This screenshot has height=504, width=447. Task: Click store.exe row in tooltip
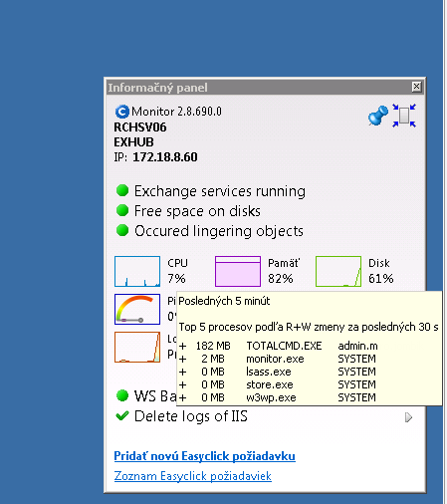click(x=277, y=384)
